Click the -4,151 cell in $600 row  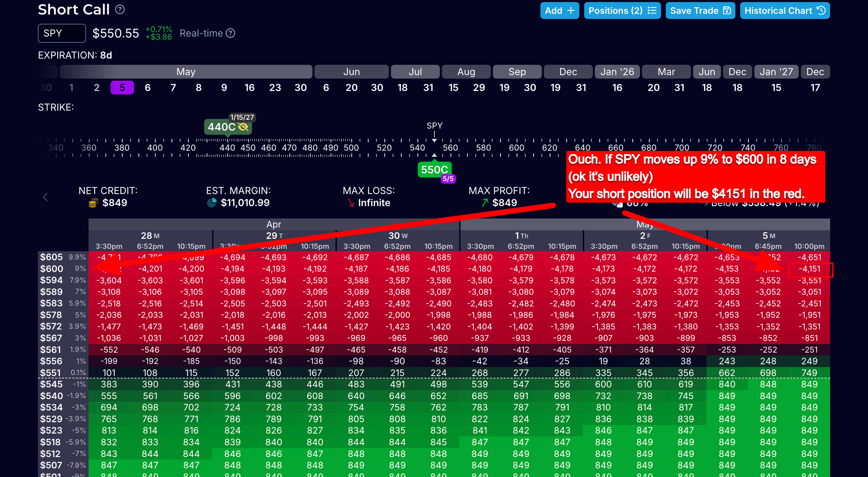pos(809,269)
